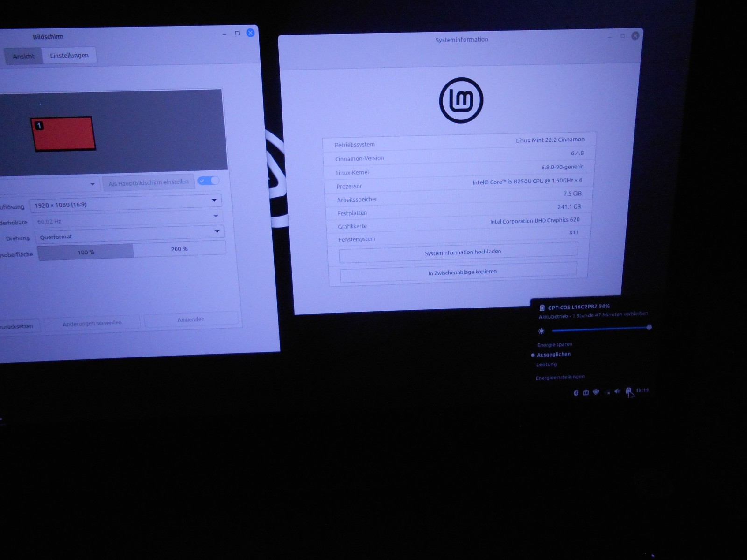Click Änderungen verwerfen button
The image size is (747, 560).
(x=92, y=323)
